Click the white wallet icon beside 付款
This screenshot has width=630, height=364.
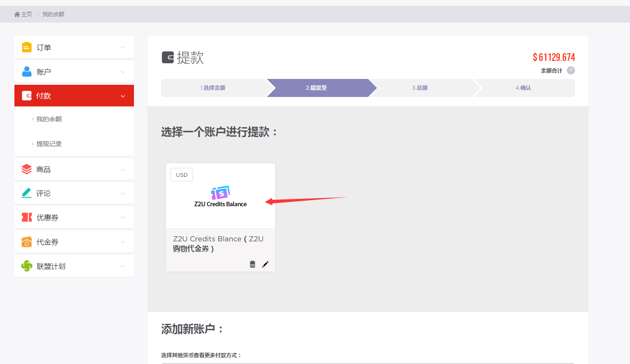[27, 96]
